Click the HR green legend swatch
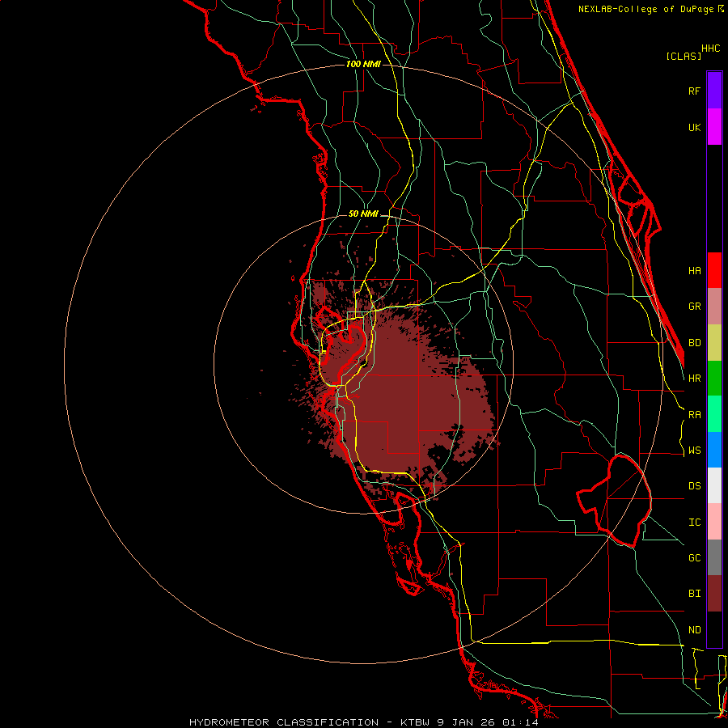The width and height of the screenshot is (728, 728). click(x=714, y=379)
